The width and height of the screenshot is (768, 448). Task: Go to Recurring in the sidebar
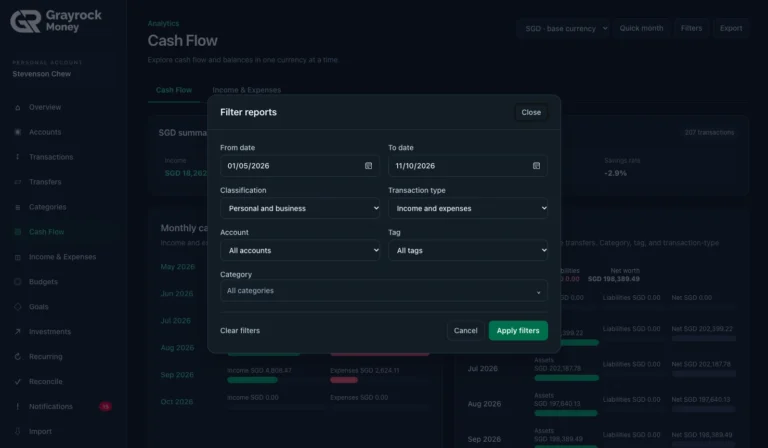tap(46, 357)
